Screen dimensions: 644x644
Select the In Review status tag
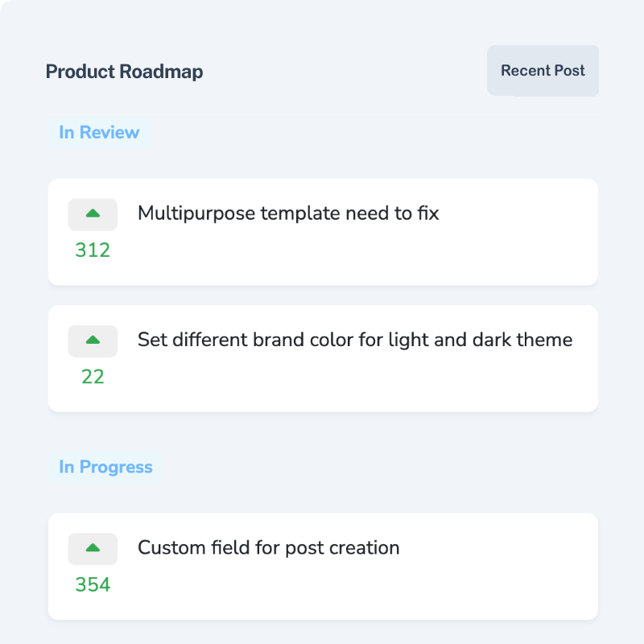point(99,133)
